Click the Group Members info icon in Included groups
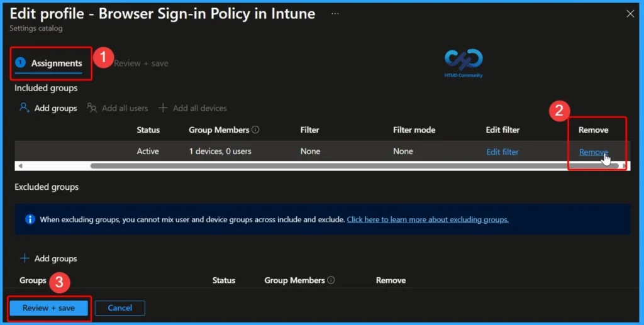 tap(255, 129)
